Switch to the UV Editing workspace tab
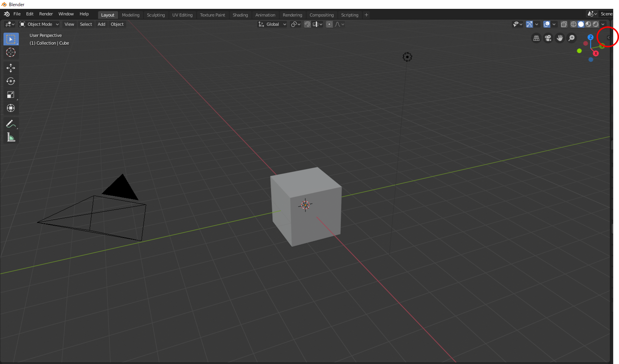The width and height of the screenshot is (619, 364). tap(182, 15)
